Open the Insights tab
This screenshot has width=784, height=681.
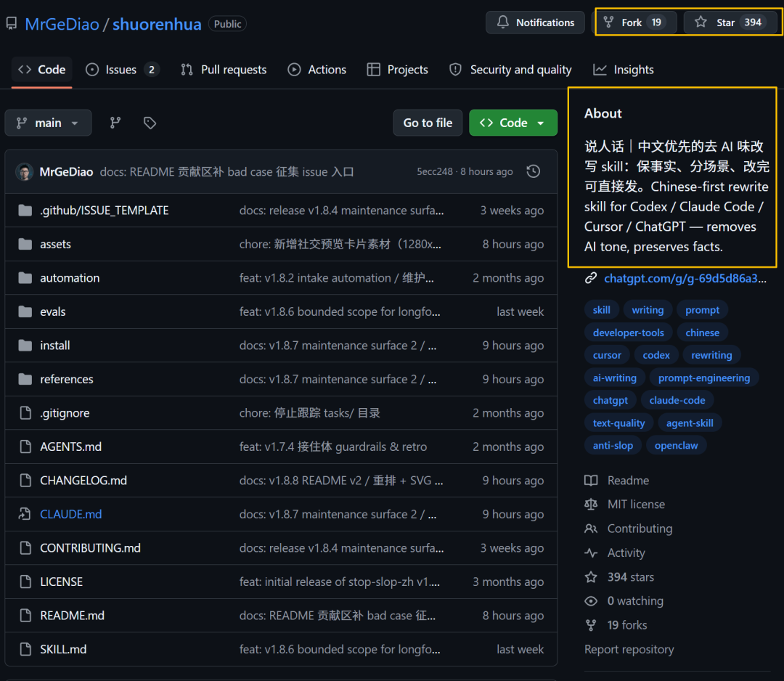[623, 70]
